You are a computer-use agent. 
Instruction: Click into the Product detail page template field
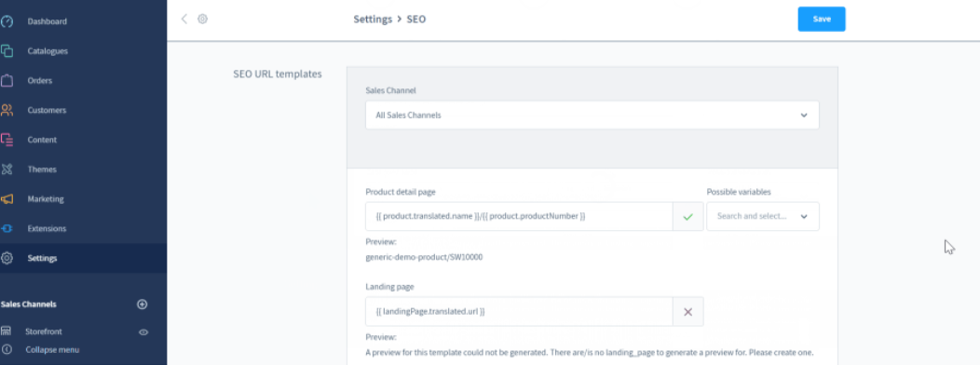tap(519, 216)
